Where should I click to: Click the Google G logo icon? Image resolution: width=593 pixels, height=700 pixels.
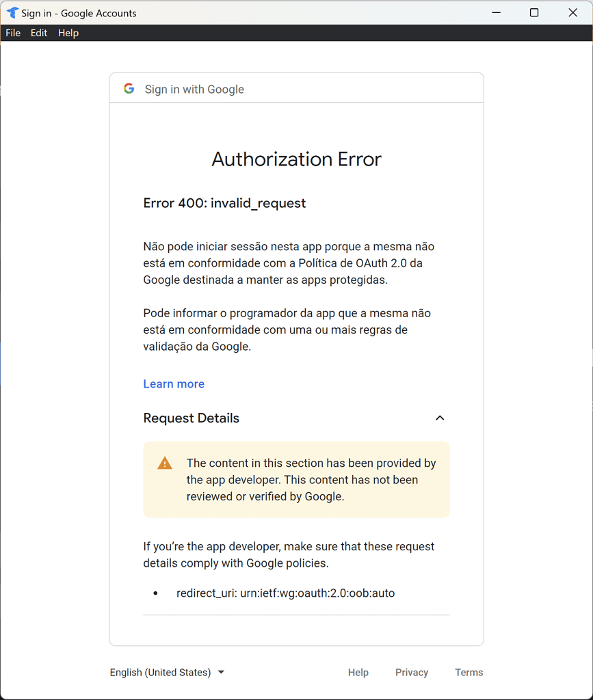click(x=129, y=88)
